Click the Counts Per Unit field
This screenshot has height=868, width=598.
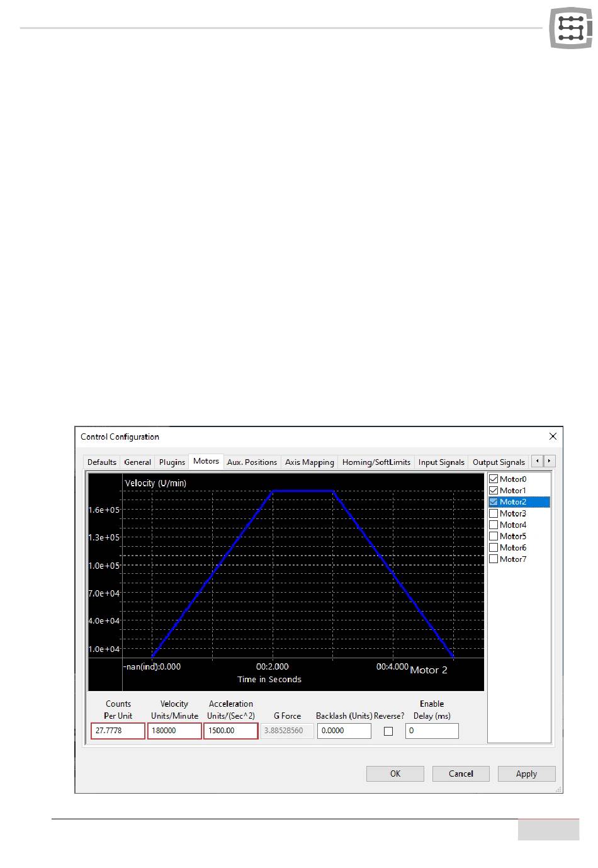tap(118, 731)
